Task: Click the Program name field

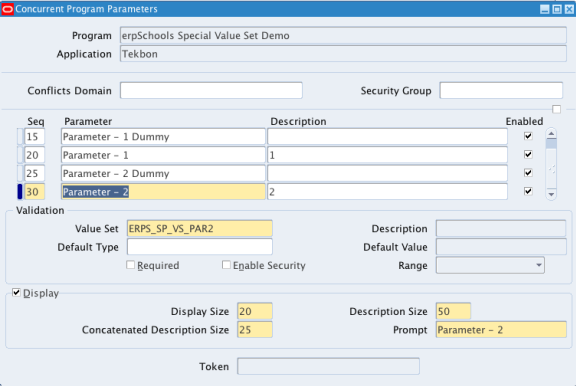Action: point(343,36)
